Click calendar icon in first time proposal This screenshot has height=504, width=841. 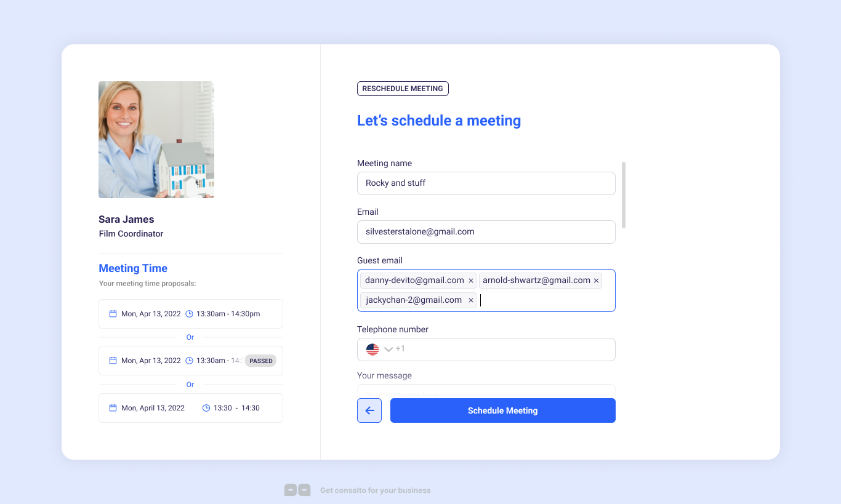113,314
